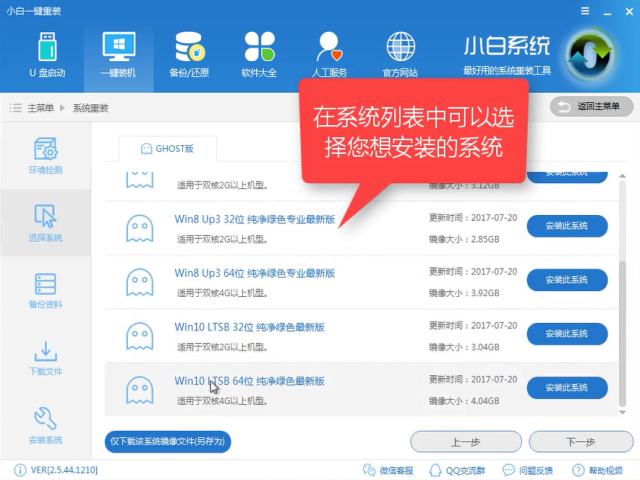The image size is (640, 480).
Task: Open the 软件大全 clover icon
Action: click(259, 54)
